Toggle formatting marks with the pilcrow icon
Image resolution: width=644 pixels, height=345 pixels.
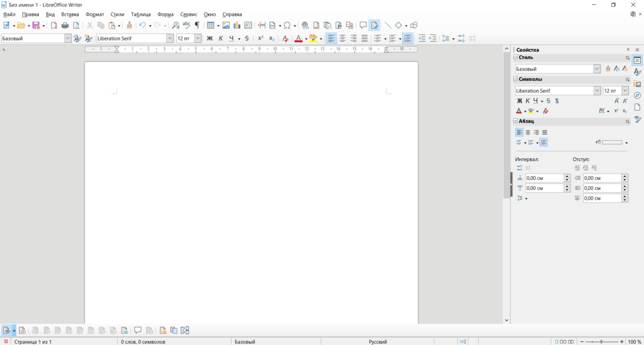(197, 25)
